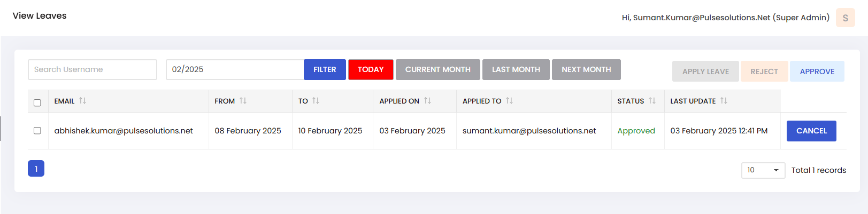Click sort arrows beside Applied To
This screenshot has height=214, width=868.
tap(509, 101)
